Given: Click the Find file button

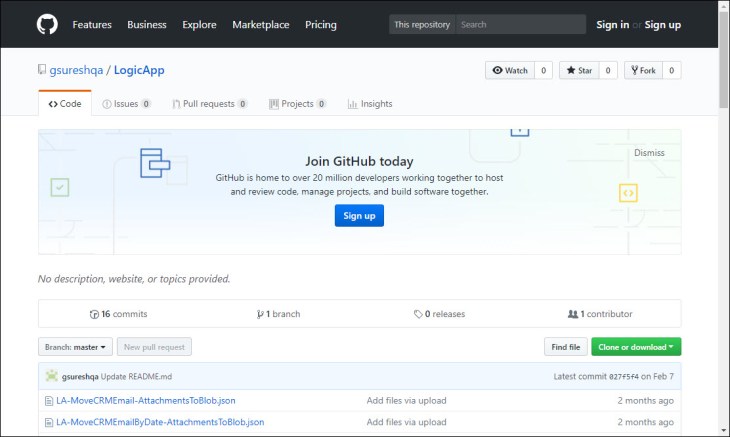Looking at the screenshot, I should 566,347.
